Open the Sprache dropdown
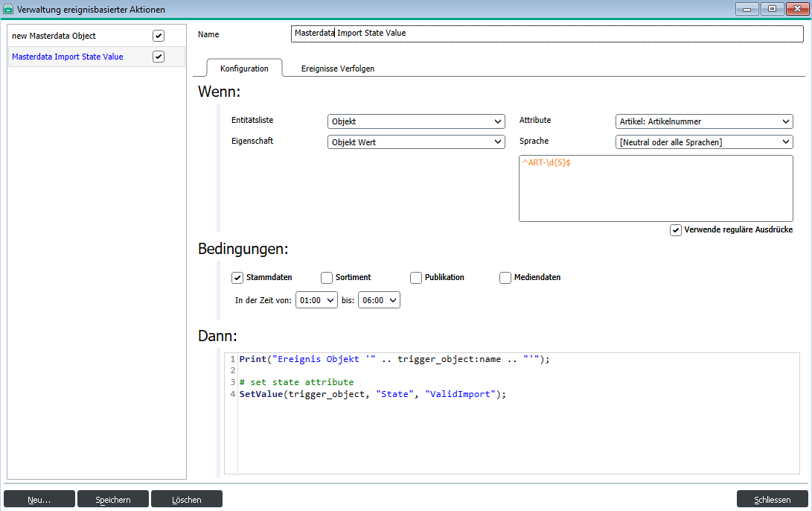The width and height of the screenshot is (812, 511). (x=786, y=142)
